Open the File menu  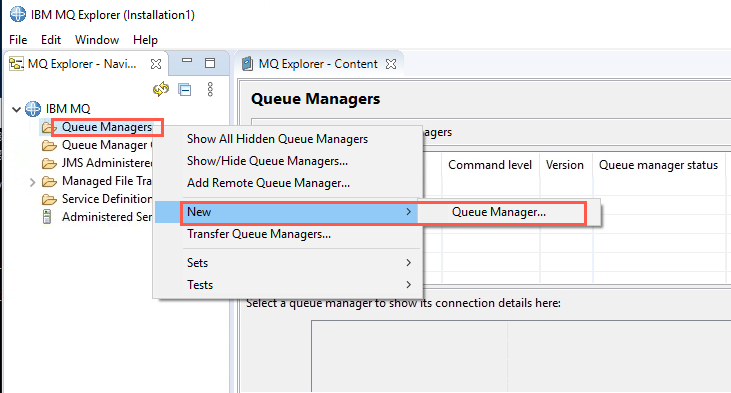[18, 40]
